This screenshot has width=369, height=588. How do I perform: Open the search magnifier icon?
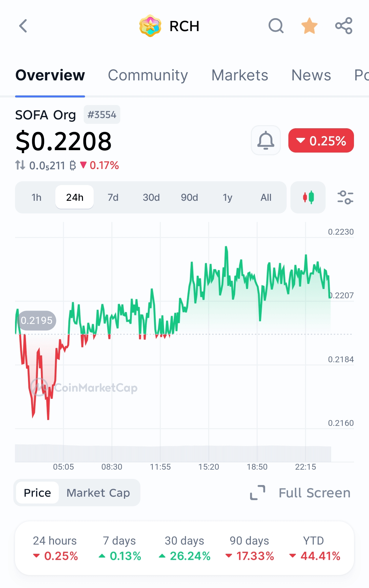(x=276, y=26)
